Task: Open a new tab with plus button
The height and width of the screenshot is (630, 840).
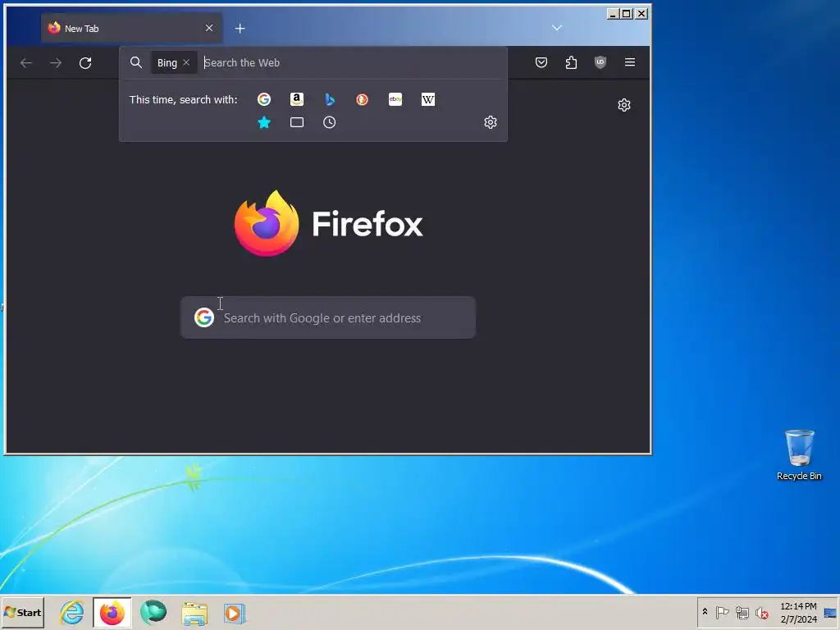Action: pyautogui.click(x=240, y=29)
